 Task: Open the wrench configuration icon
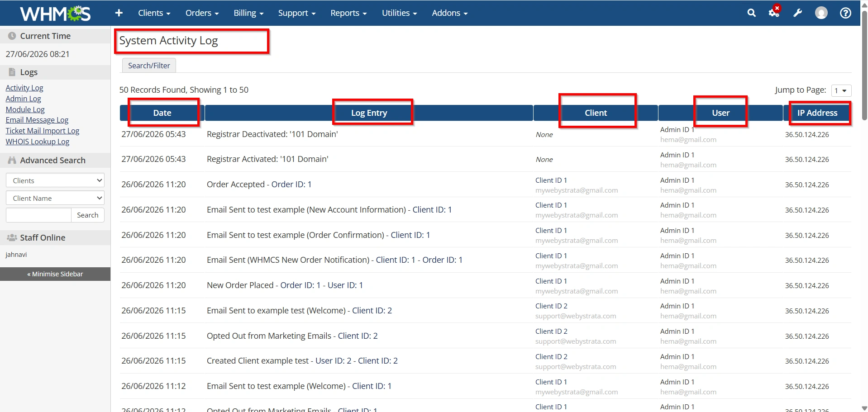pos(797,13)
